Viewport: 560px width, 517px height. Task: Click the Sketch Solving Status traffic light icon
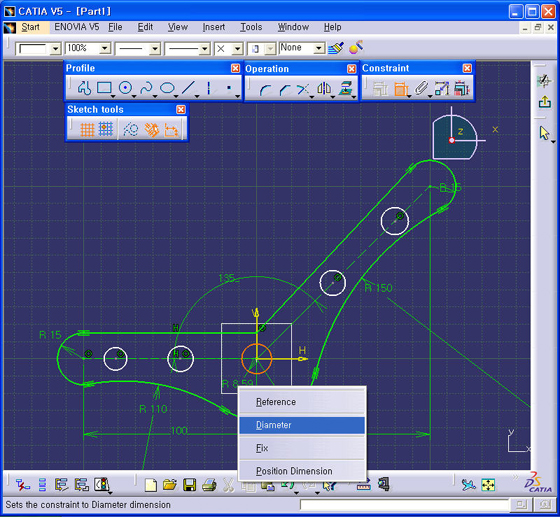pos(101,485)
